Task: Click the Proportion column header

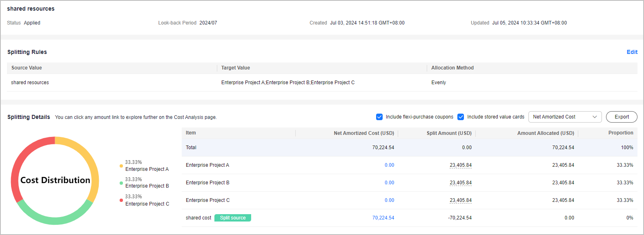Action: [x=621, y=133]
